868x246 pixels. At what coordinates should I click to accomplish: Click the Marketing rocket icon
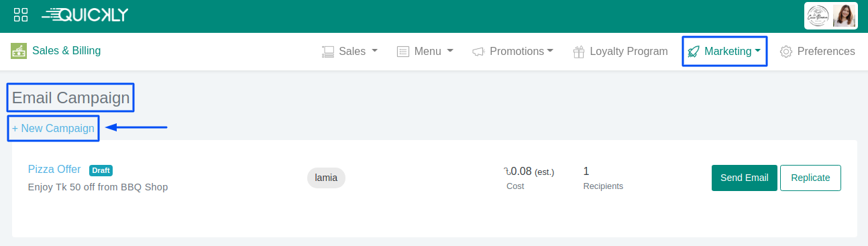pos(694,52)
